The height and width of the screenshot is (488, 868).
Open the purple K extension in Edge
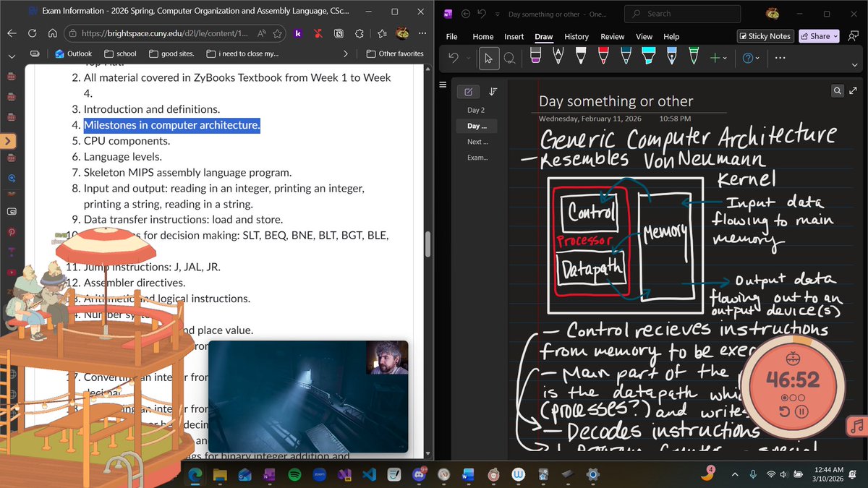point(297,33)
